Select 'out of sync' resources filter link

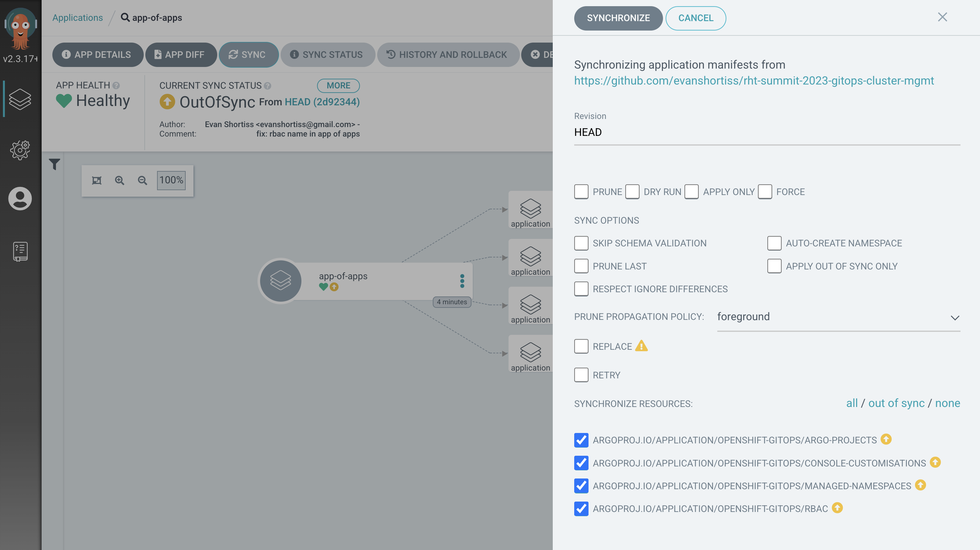tap(896, 403)
